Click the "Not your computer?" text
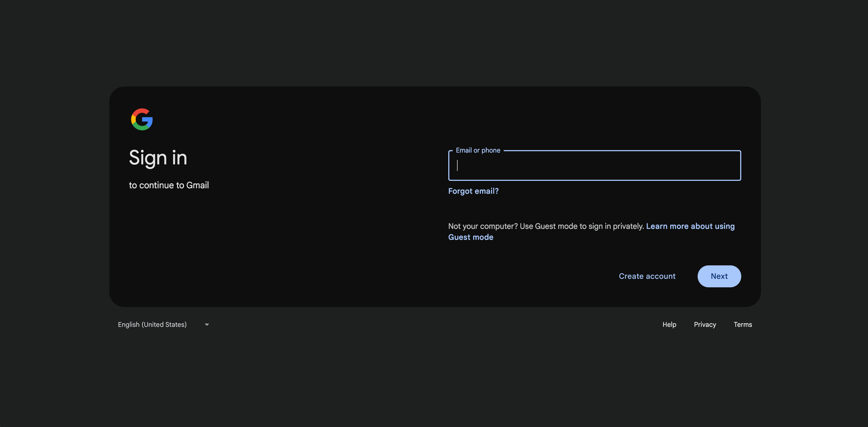868x427 pixels. (483, 226)
